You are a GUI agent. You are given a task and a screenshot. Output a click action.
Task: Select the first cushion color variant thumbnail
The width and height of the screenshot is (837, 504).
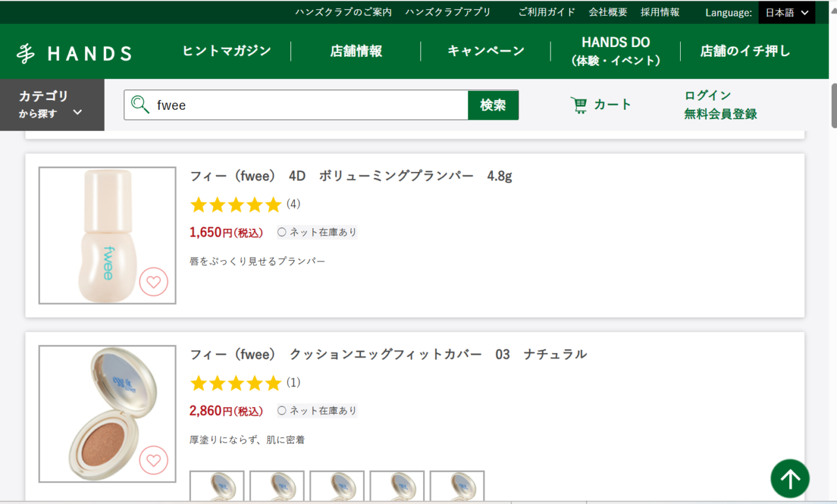pyautogui.click(x=217, y=486)
